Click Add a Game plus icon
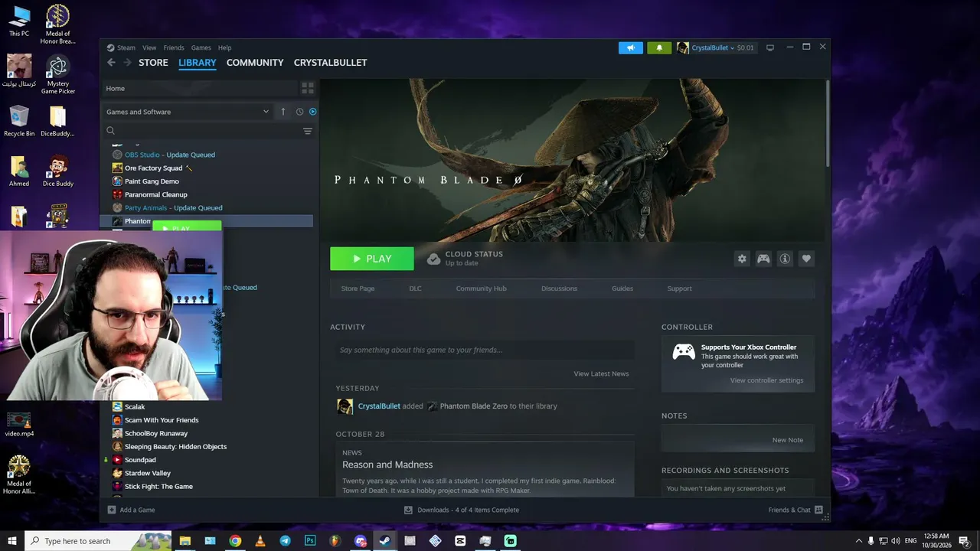This screenshot has height=551, width=980. click(x=112, y=510)
